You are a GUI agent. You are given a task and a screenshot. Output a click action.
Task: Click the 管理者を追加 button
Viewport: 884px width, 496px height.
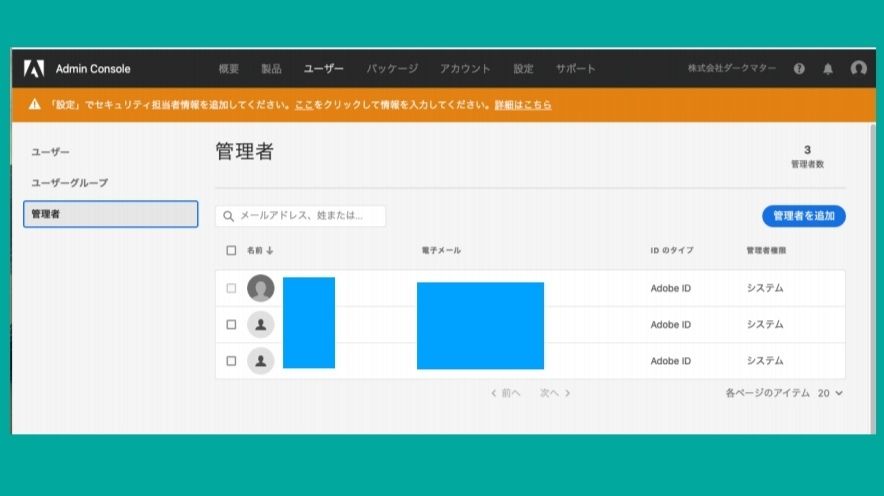click(x=803, y=216)
